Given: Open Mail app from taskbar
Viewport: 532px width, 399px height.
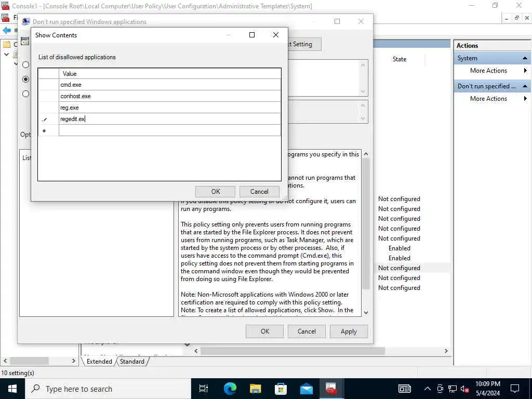Looking at the screenshot, I should pos(306,389).
